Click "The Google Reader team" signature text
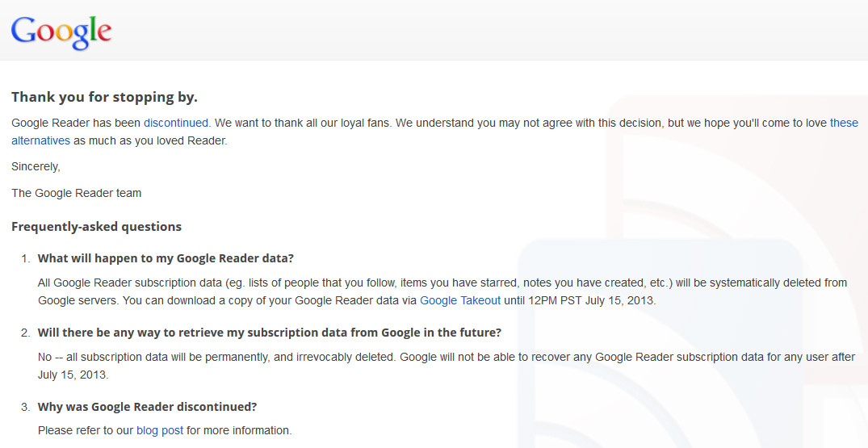This screenshot has width=868, height=448. [x=77, y=193]
